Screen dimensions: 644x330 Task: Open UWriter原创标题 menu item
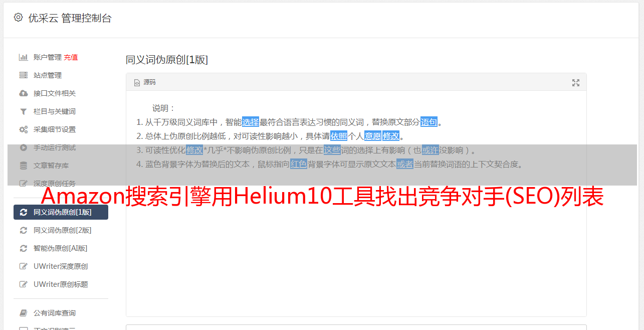(61, 284)
